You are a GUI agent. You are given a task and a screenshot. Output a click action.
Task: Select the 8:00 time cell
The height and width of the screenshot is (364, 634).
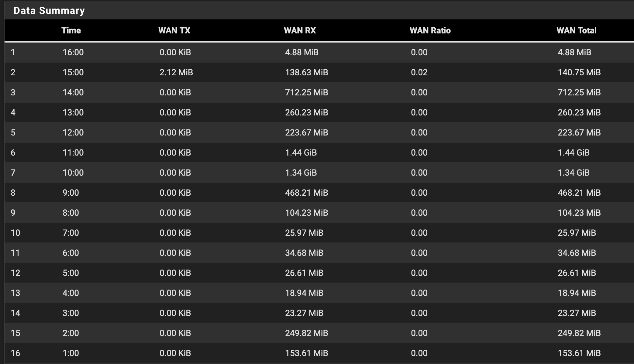(71, 213)
